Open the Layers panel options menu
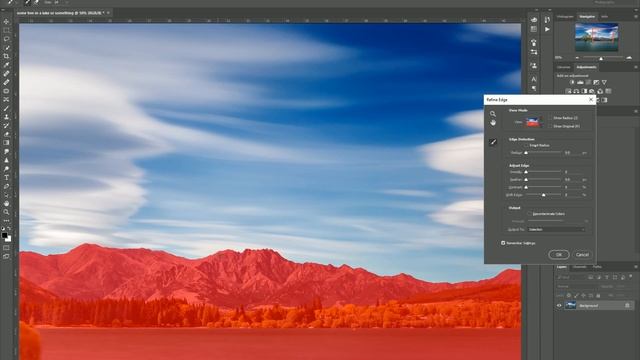Screen dimensions: 640x360 click(x=636, y=267)
